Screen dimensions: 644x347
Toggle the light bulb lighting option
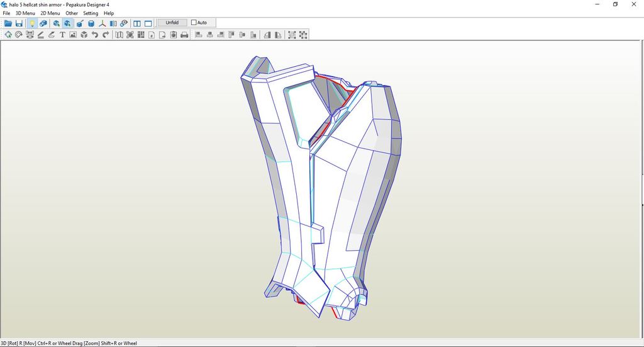tap(32, 23)
